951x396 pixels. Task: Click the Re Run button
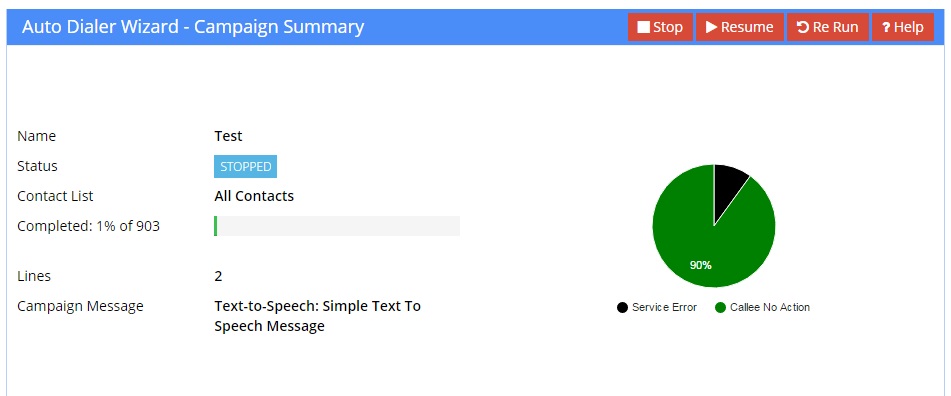pyautogui.click(x=827, y=27)
